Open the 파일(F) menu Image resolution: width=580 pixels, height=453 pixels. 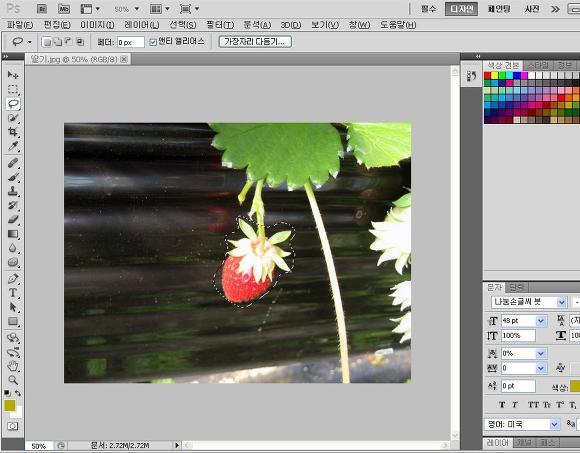click(20, 25)
